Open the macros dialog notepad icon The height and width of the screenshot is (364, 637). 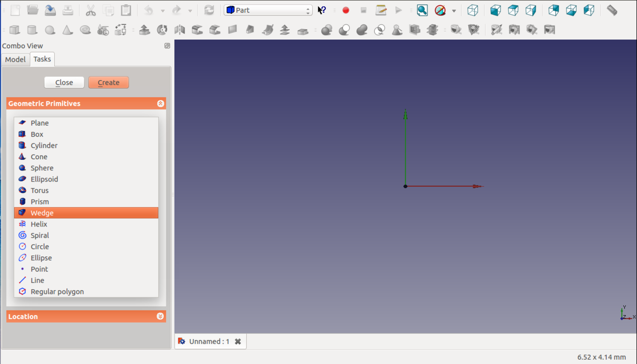click(x=381, y=10)
